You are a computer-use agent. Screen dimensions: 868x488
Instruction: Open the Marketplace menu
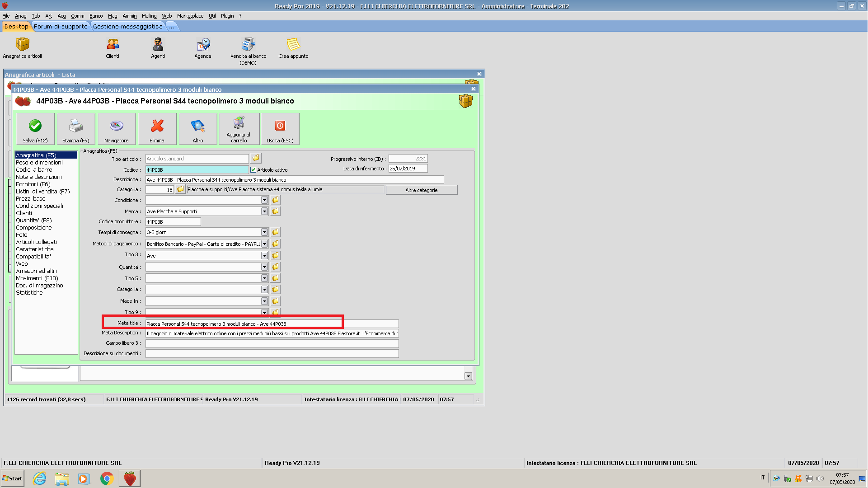pos(190,16)
